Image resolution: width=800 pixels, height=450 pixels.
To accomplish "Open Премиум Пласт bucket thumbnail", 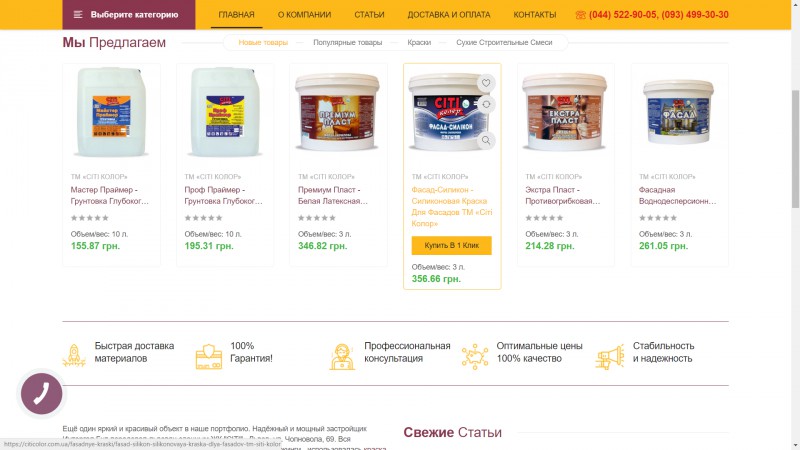I will (x=337, y=112).
